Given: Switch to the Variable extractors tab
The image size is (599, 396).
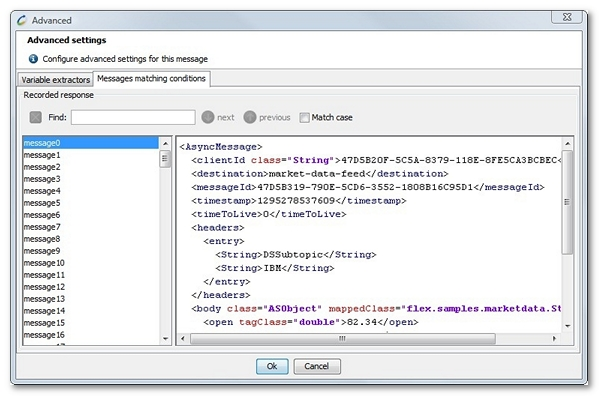Looking at the screenshot, I should 55,80.
